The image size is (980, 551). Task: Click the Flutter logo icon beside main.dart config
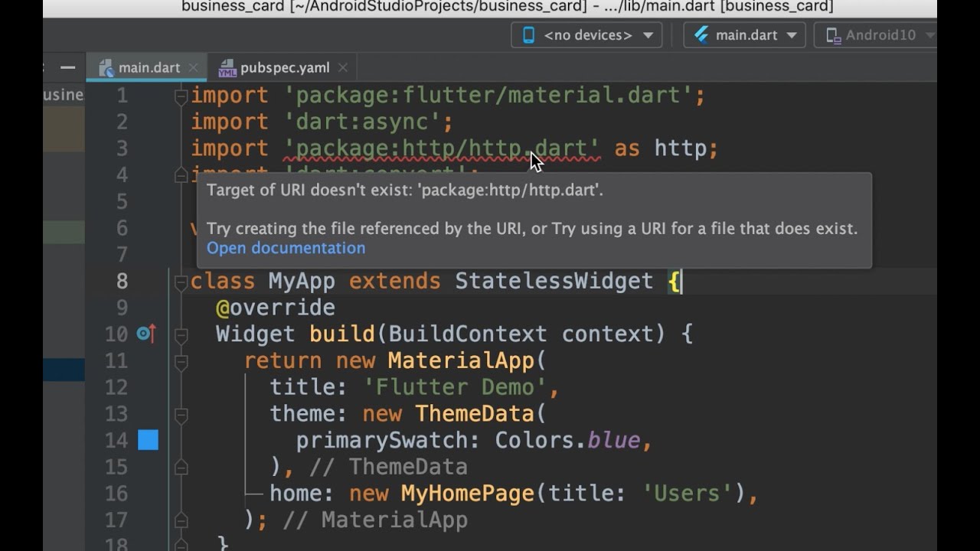pos(701,35)
